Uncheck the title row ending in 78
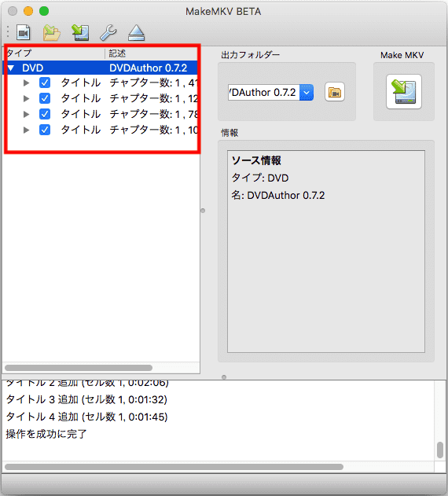 click(45, 114)
